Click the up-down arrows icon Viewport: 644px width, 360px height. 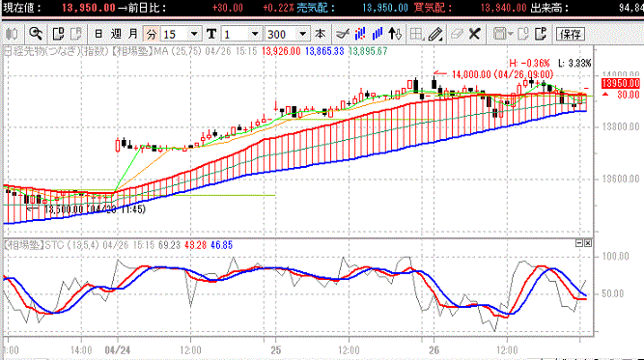[395, 34]
